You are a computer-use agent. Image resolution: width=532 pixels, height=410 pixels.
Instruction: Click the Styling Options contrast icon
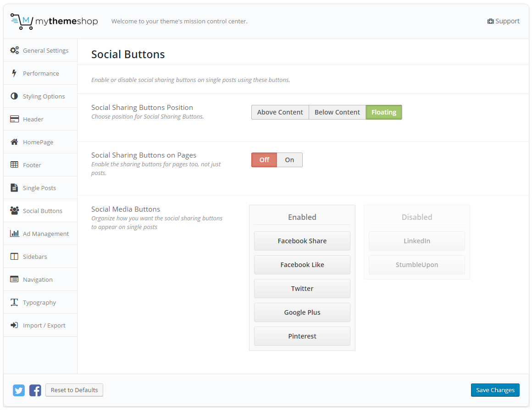tap(14, 96)
